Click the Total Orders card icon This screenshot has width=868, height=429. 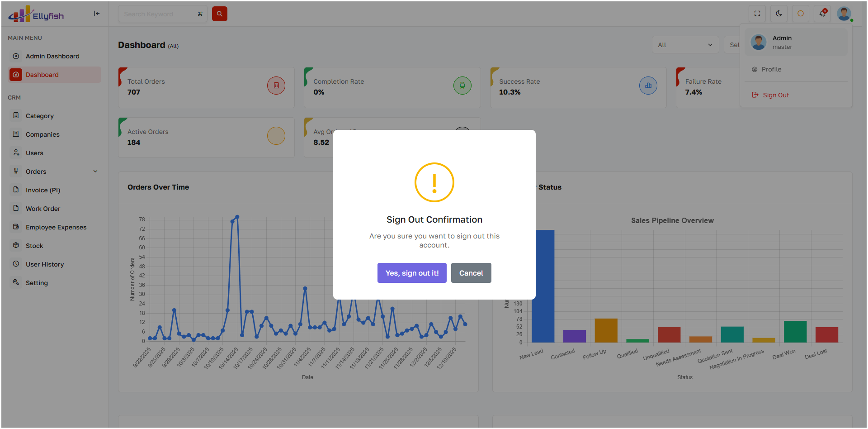point(276,86)
